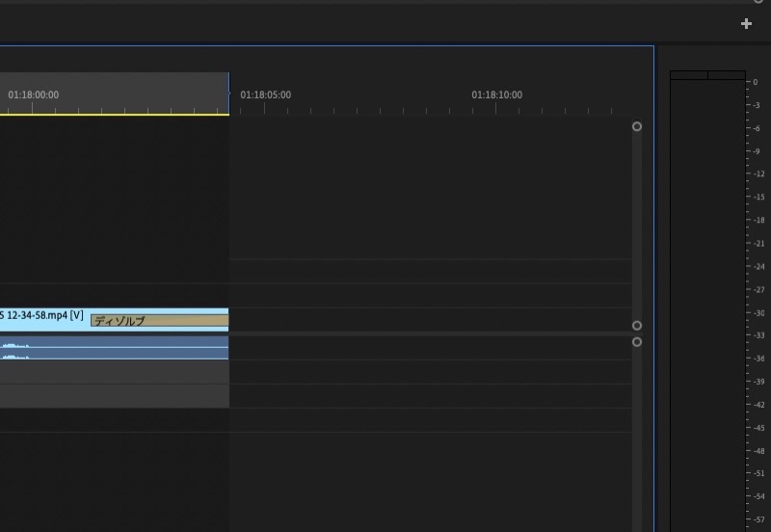Click top circle handle of video track scrollbar
771x532 pixels.
(637, 127)
